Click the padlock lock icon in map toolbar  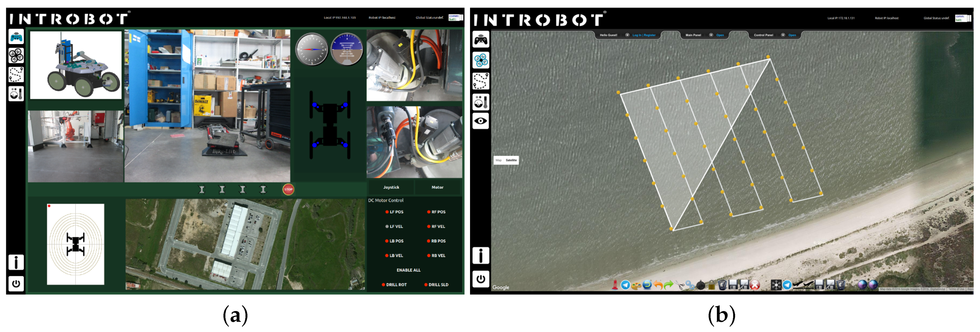pos(711,285)
